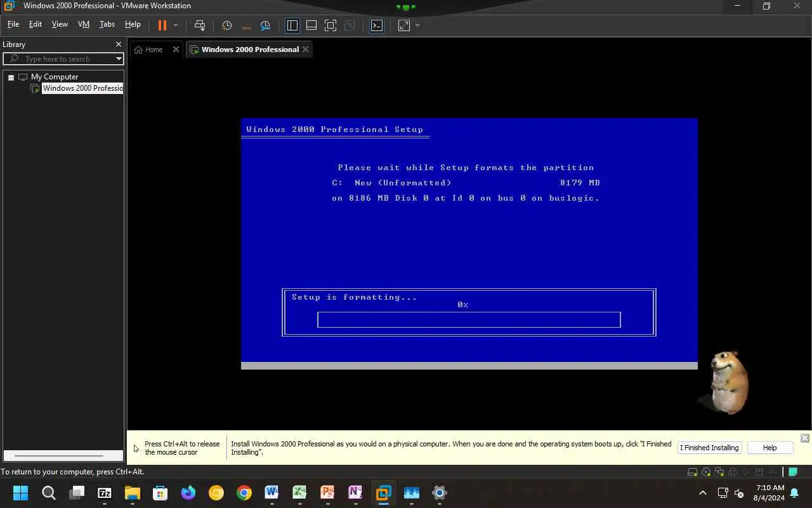This screenshot has height=508, width=812.
Task: Click the message log icon in status bar
Action: (x=793, y=472)
